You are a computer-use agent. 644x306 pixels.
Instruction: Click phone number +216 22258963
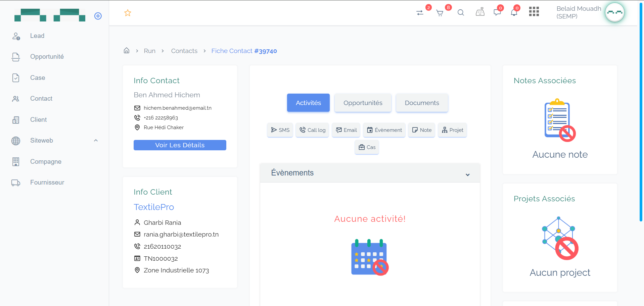point(161,118)
